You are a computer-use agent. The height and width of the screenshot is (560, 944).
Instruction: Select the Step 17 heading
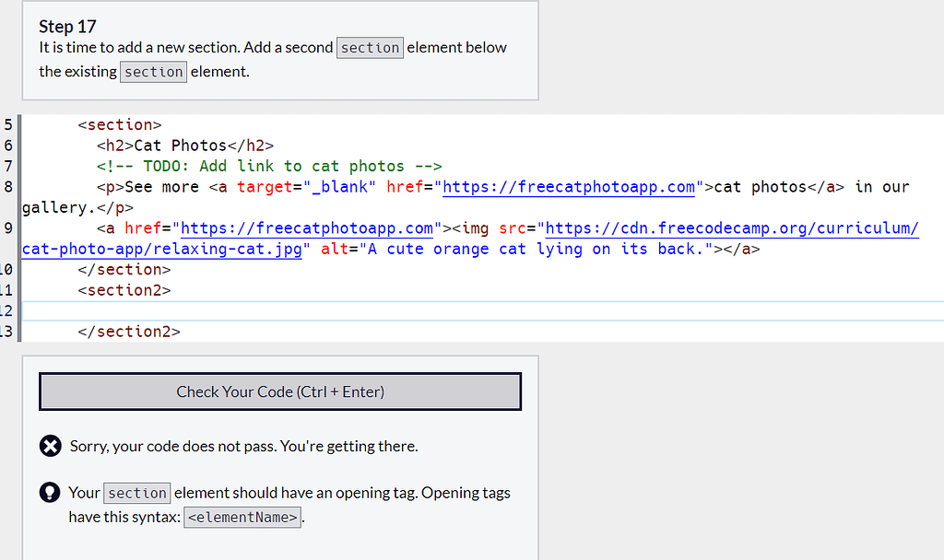[67, 27]
